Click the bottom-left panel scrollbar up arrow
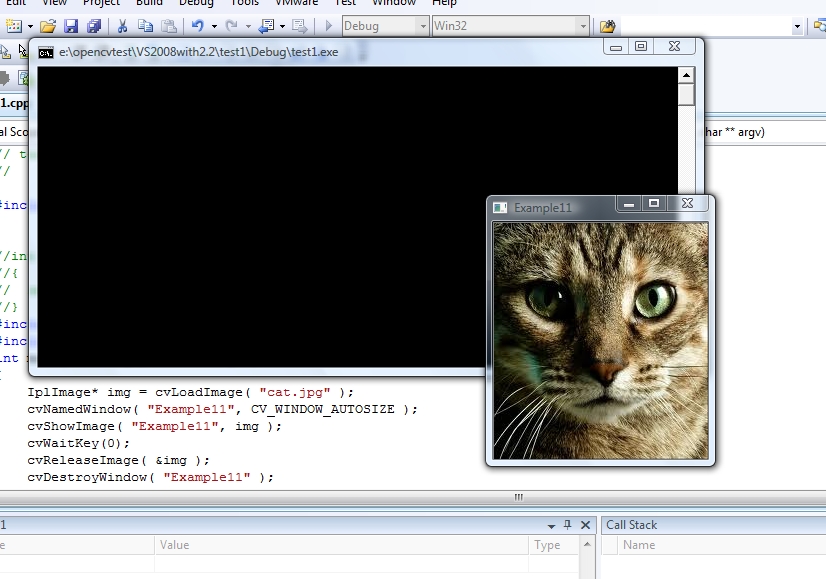Image resolution: width=826 pixels, height=579 pixels. [587, 544]
